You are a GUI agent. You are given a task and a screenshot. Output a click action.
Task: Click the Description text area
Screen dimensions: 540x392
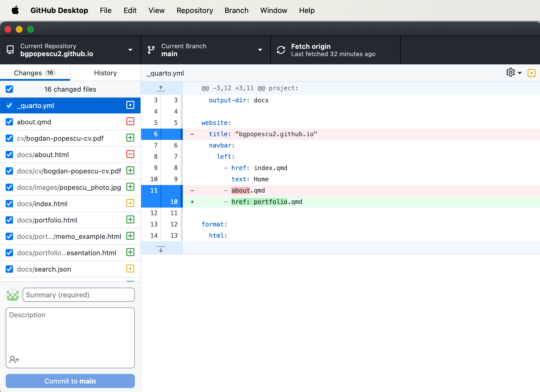click(x=70, y=333)
